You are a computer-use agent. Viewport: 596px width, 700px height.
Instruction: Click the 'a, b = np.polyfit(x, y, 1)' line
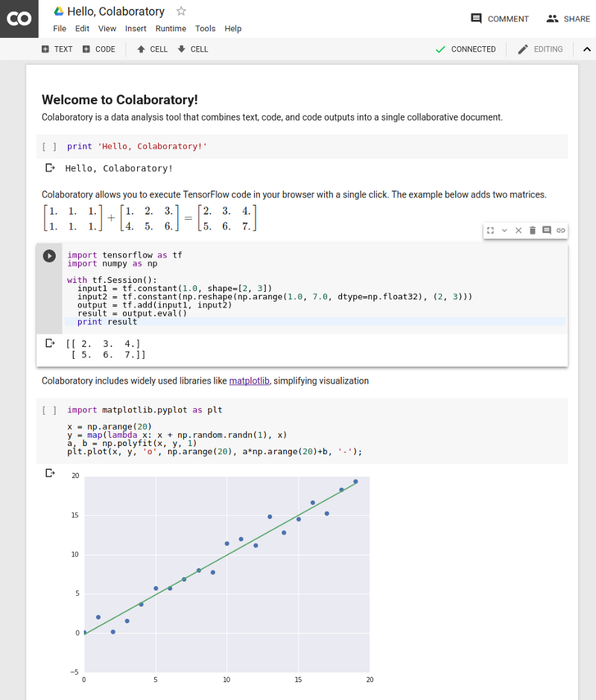pyautogui.click(x=132, y=443)
